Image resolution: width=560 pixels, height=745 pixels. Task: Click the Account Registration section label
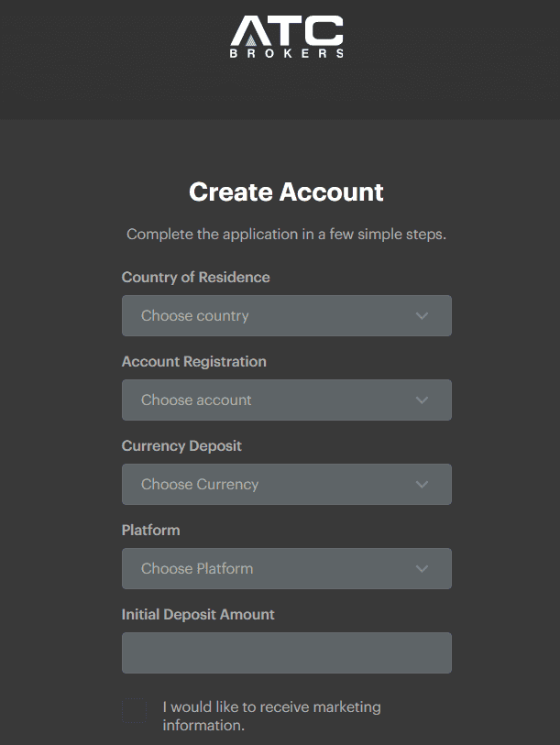(x=193, y=361)
